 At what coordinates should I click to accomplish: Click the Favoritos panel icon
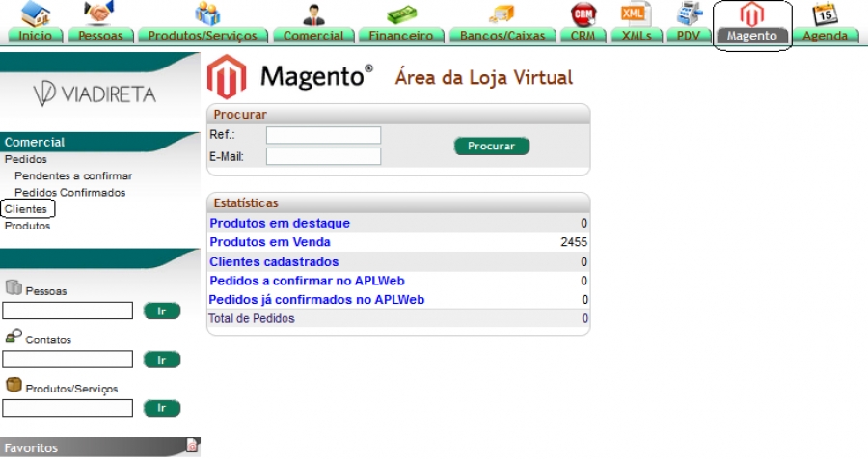(x=192, y=445)
